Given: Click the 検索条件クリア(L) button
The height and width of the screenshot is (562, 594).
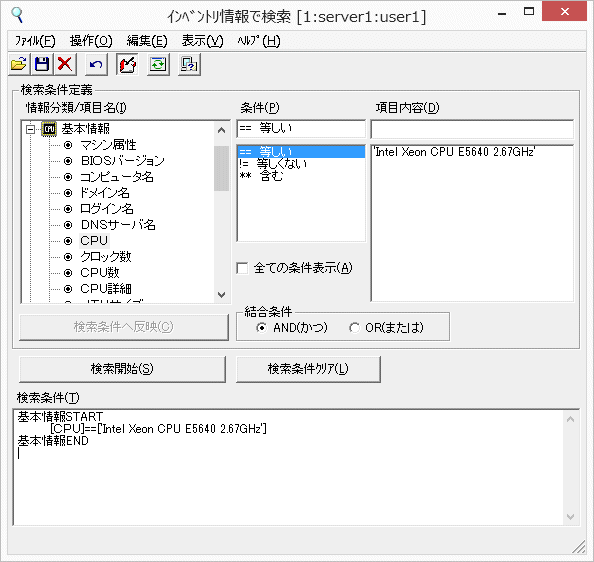Looking at the screenshot, I should pyautogui.click(x=308, y=369).
